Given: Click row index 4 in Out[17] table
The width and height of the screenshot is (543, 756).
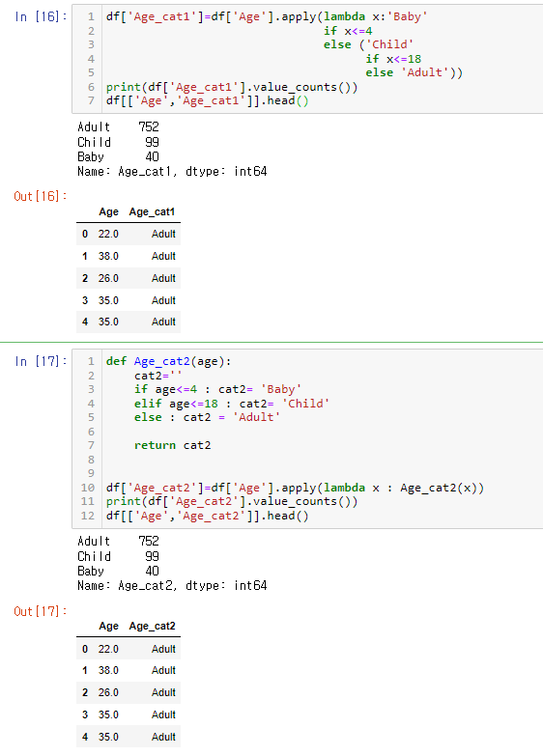Looking at the screenshot, I should [x=85, y=737].
